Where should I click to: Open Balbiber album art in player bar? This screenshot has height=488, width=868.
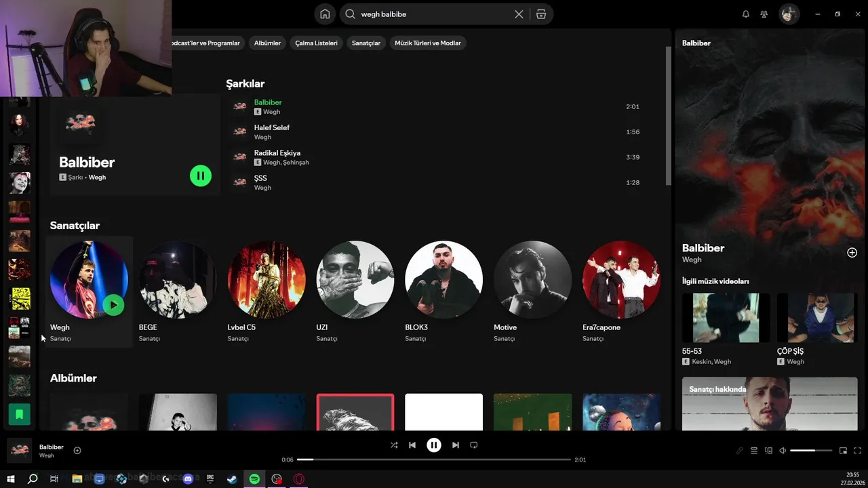[x=20, y=451]
